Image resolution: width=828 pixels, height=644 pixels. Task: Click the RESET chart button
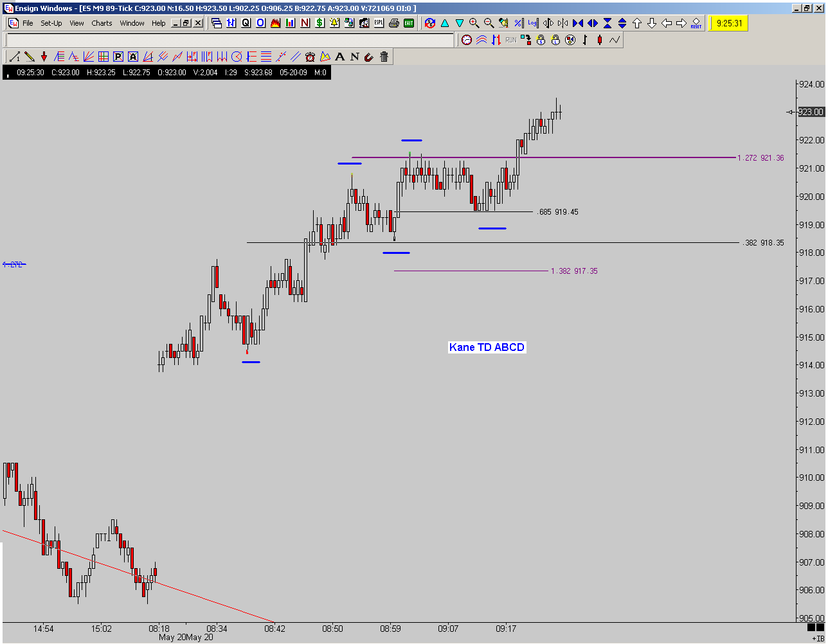[x=696, y=23]
